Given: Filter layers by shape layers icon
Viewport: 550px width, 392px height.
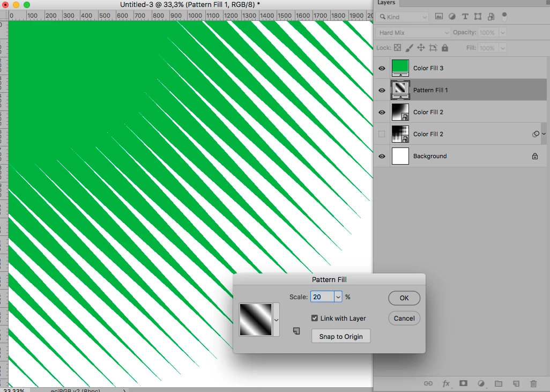Looking at the screenshot, I should click(x=478, y=17).
